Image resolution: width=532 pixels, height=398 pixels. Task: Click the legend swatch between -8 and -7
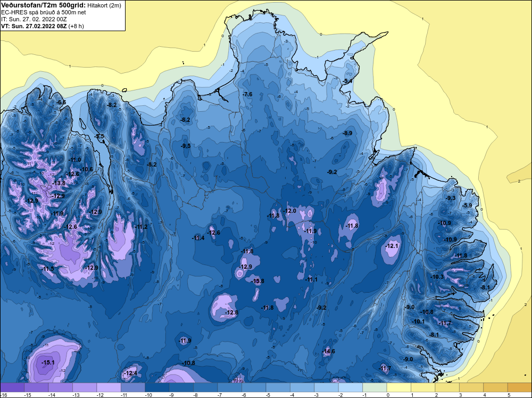pos(205,387)
